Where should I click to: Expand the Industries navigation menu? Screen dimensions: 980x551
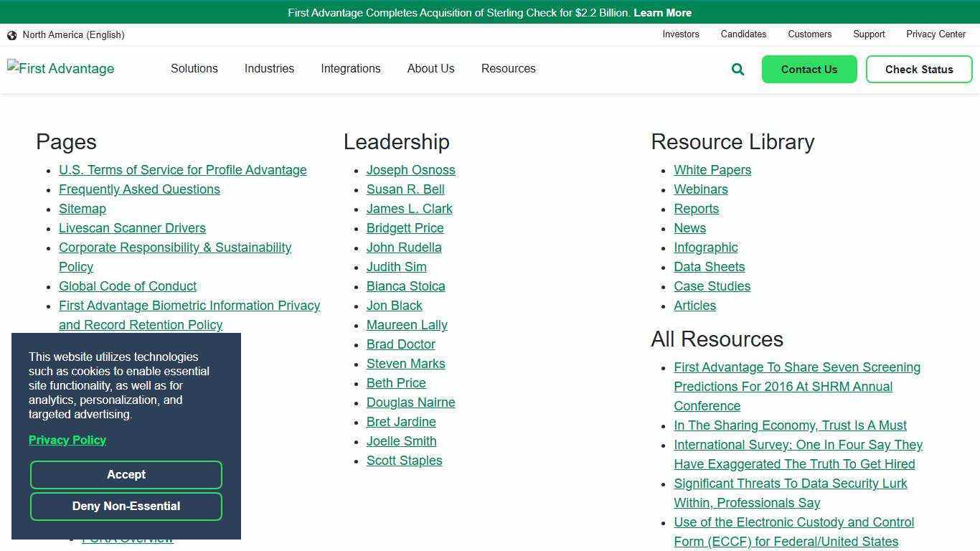(269, 68)
